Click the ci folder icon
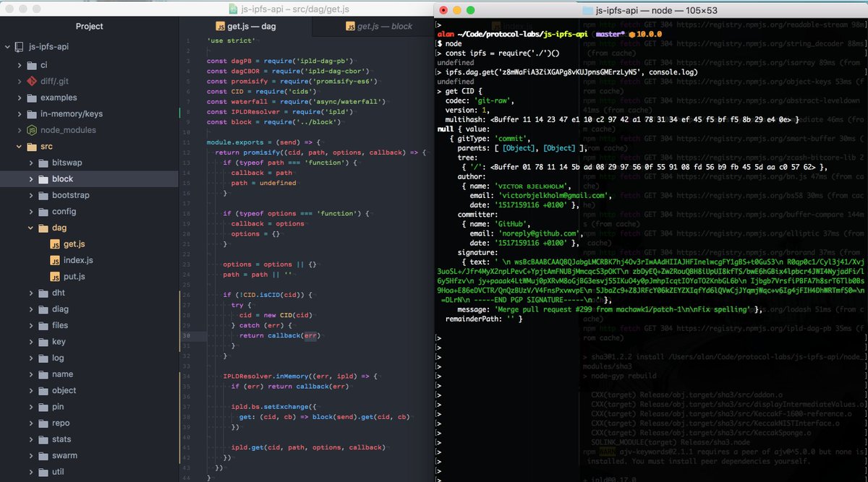 (x=32, y=64)
